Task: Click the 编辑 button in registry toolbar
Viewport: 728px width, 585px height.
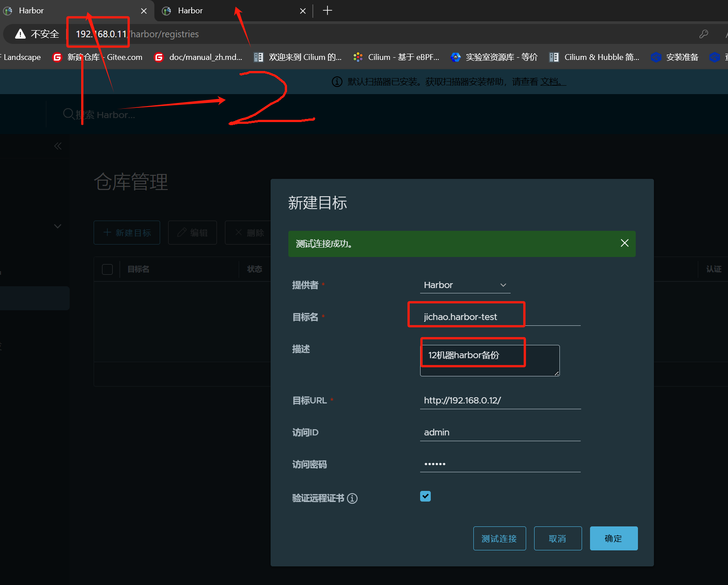Action: [x=193, y=233]
